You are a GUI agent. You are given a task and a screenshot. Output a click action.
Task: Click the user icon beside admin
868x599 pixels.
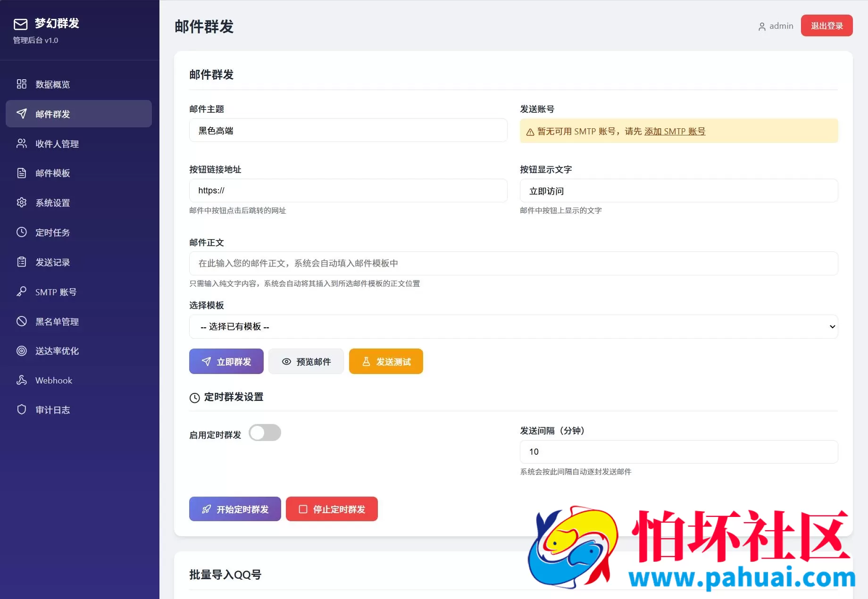(x=762, y=27)
